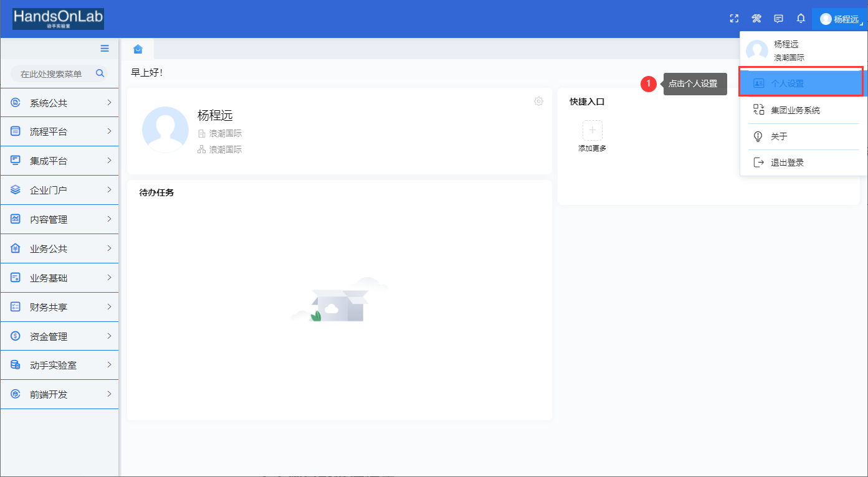868x477 pixels.
Task: Click the 集团业务系统 icon in dropdown
Action: (x=758, y=110)
